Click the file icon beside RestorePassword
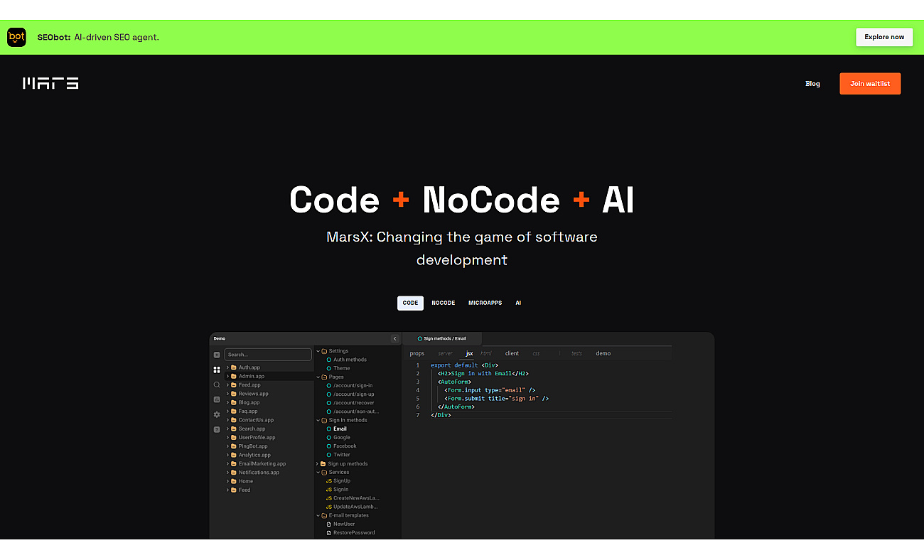This screenshot has height=560, width=924. [328, 532]
